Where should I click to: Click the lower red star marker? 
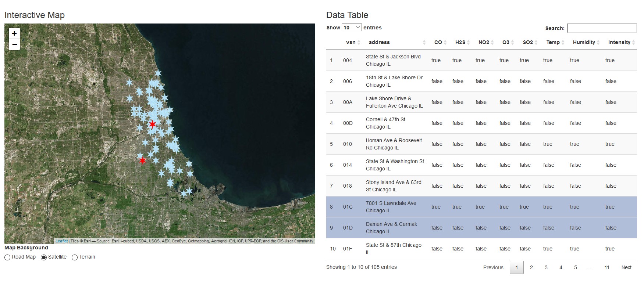(x=142, y=160)
